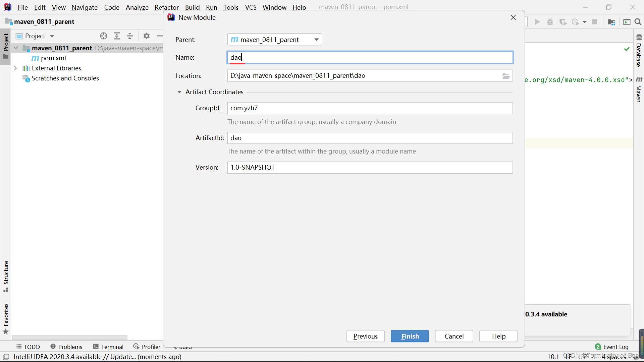The image size is (644, 362).
Task: Open the Navigate menu
Action: click(x=85, y=7)
